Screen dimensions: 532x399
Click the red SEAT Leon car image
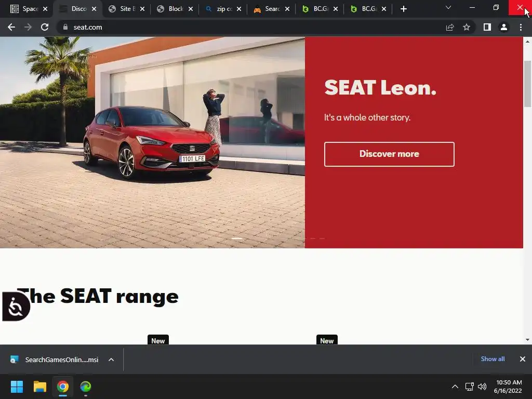pos(152,143)
